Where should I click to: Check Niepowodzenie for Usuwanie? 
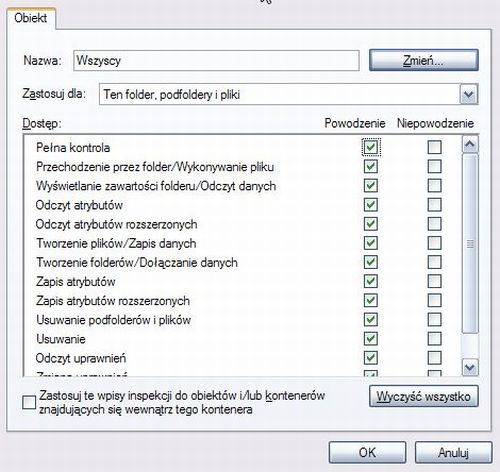tap(434, 339)
